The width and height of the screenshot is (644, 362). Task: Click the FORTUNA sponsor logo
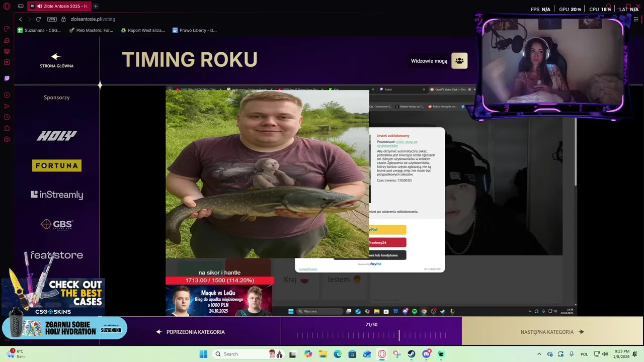[57, 165]
